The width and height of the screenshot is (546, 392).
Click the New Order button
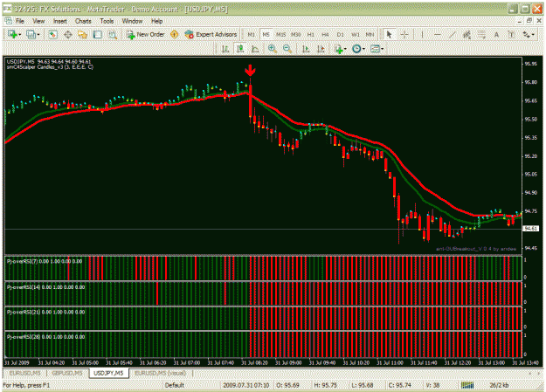coord(146,34)
